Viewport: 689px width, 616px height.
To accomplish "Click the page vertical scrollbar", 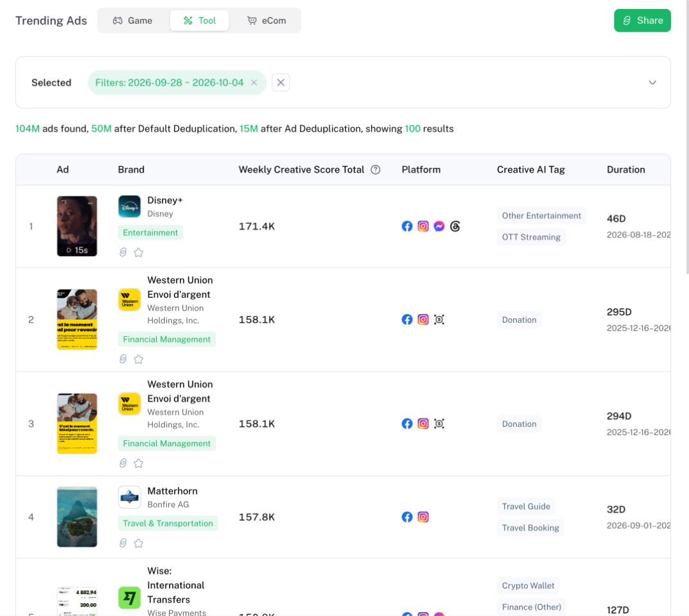I will coord(687,136).
